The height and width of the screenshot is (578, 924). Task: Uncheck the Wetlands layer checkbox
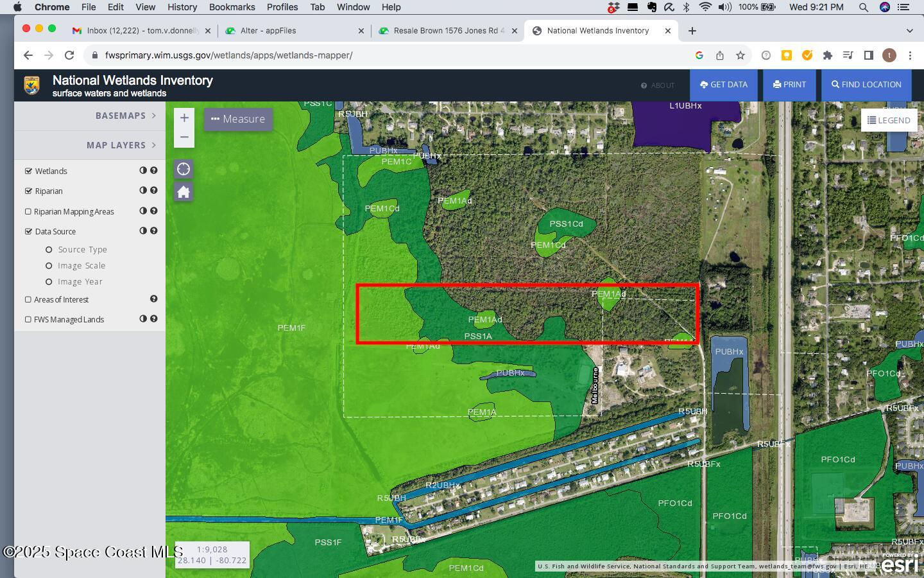[28, 171]
